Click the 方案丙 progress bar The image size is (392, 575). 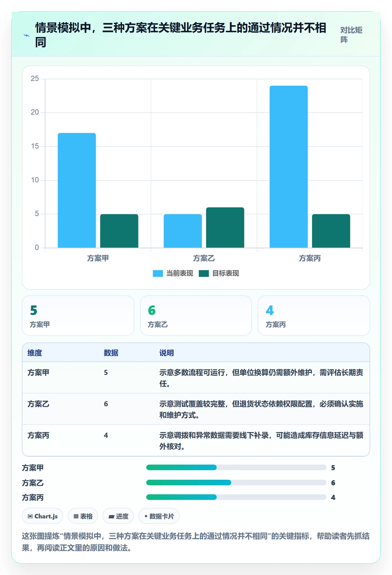236,497
